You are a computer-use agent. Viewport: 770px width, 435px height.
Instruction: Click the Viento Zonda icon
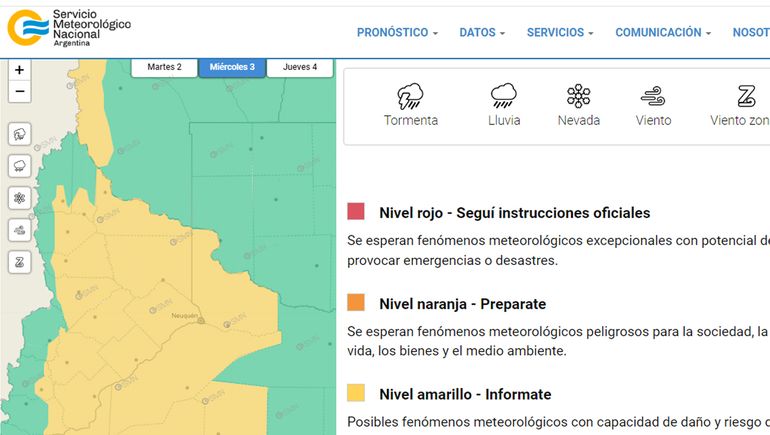745,97
